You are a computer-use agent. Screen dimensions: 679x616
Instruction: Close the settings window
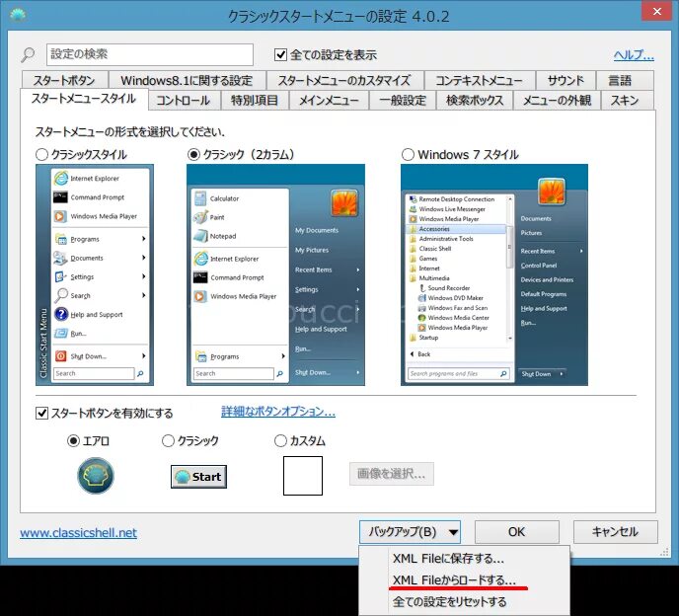(657, 11)
